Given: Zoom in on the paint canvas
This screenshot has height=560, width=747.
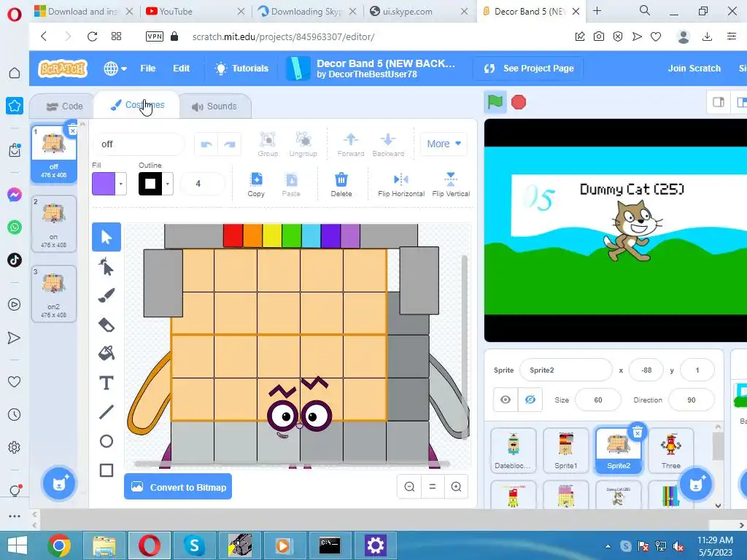Looking at the screenshot, I should click(456, 486).
